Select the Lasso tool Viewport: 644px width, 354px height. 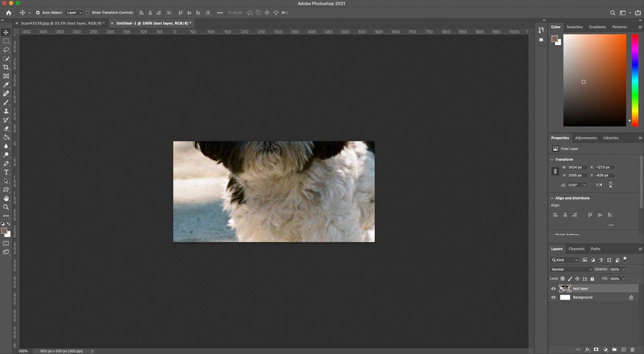[x=6, y=50]
